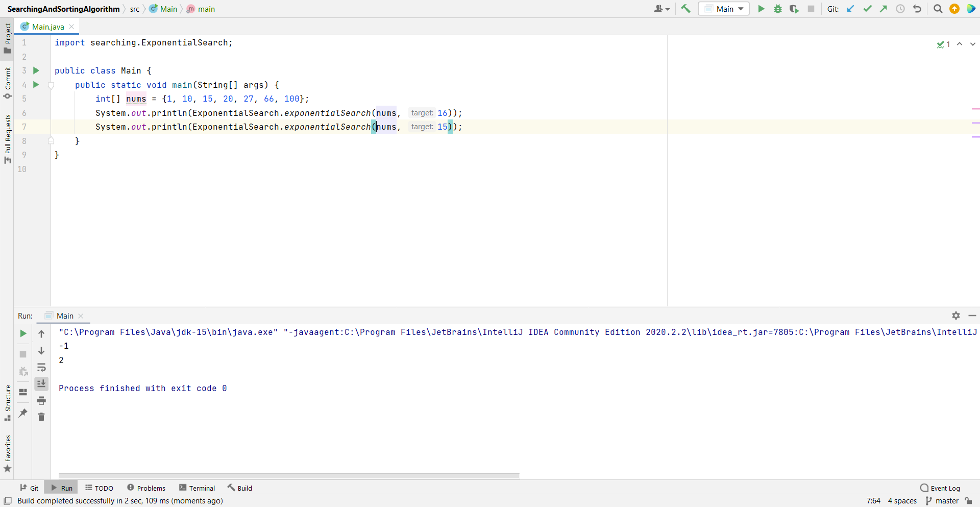Screen dimensions: 980x507
Task: Update project with Git blue arrow
Action: 850,9
